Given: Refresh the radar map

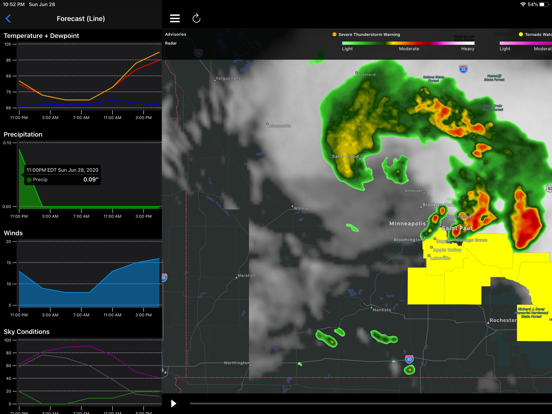Looking at the screenshot, I should click(x=196, y=18).
